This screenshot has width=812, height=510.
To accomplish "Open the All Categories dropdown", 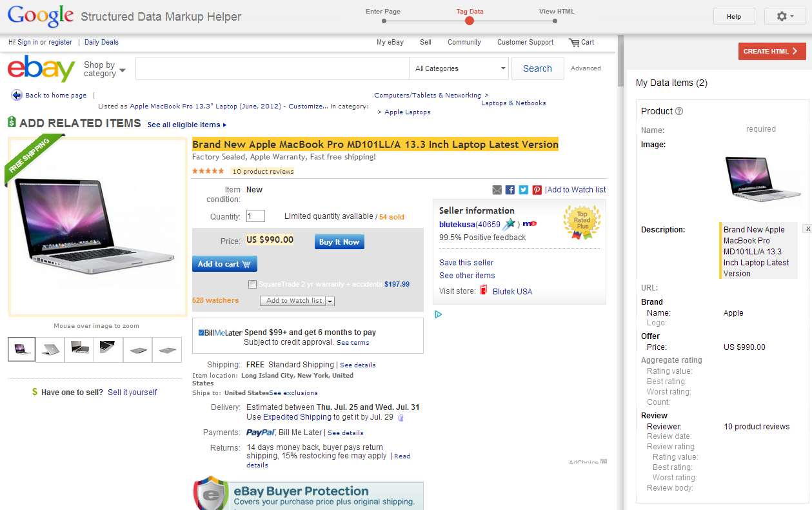I will tap(459, 68).
